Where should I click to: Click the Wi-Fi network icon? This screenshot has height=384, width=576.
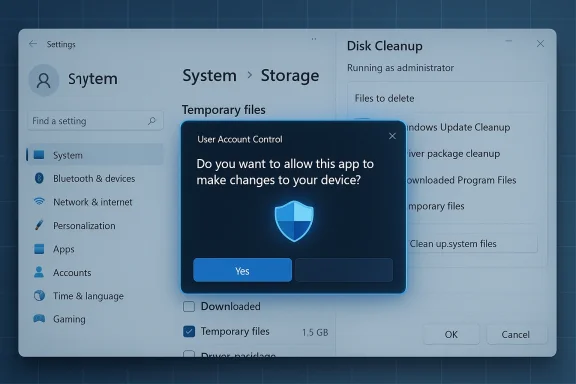point(39,201)
